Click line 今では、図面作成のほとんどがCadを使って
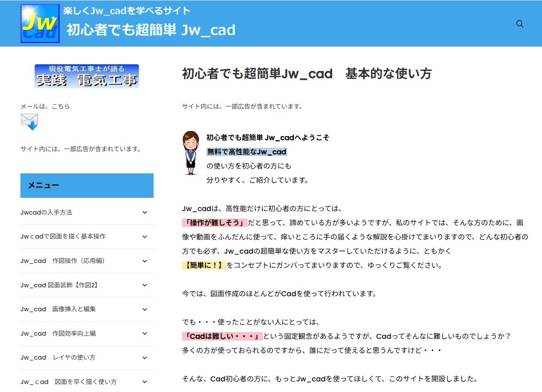The image size is (542, 392). tap(279, 294)
